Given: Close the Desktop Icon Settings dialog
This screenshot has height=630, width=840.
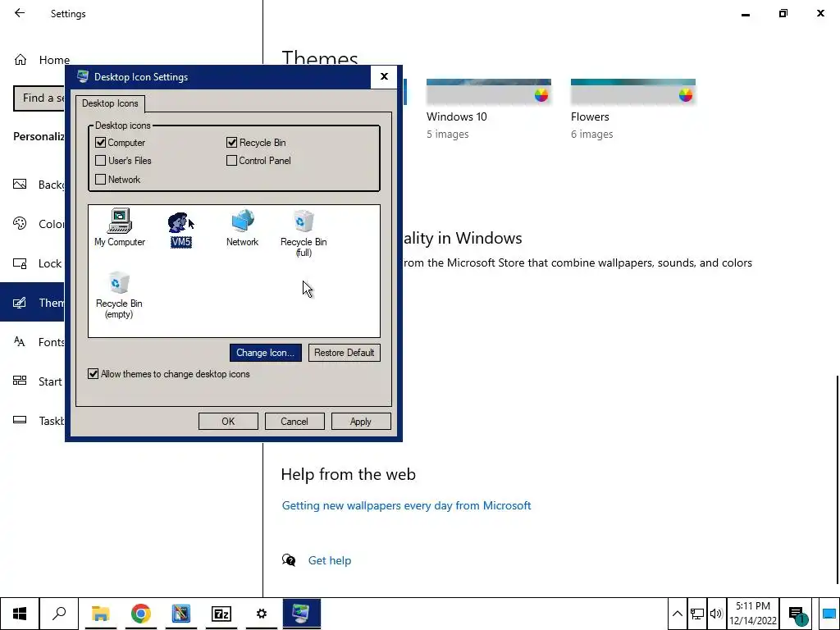Looking at the screenshot, I should [x=384, y=76].
